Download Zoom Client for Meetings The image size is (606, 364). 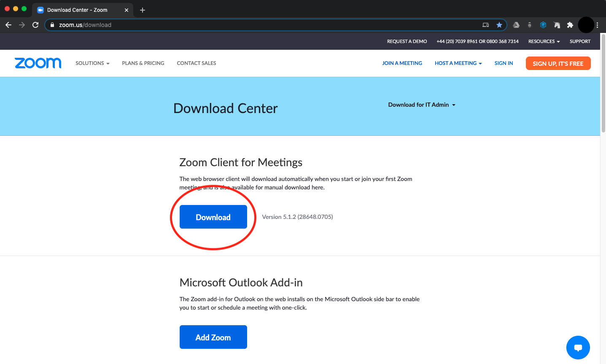tap(213, 217)
